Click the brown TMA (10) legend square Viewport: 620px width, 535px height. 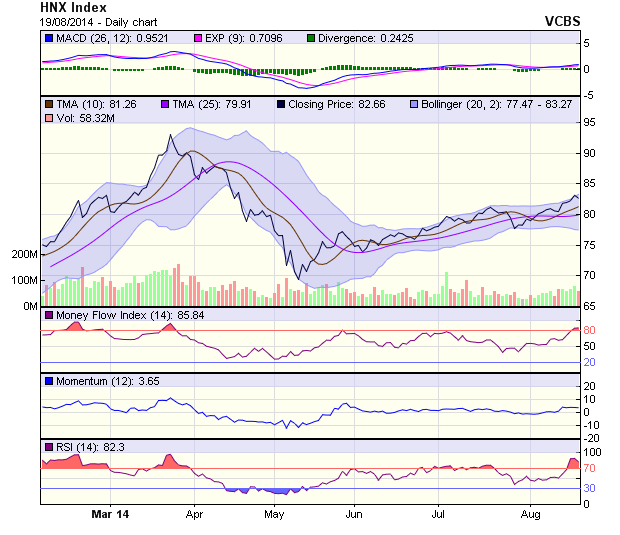48,104
